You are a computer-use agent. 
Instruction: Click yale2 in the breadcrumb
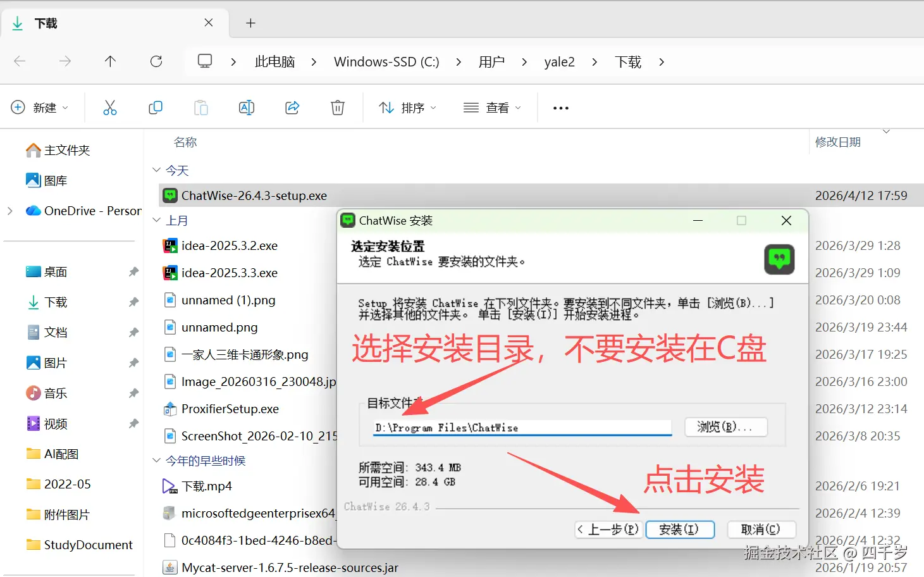click(x=559, y=61)
